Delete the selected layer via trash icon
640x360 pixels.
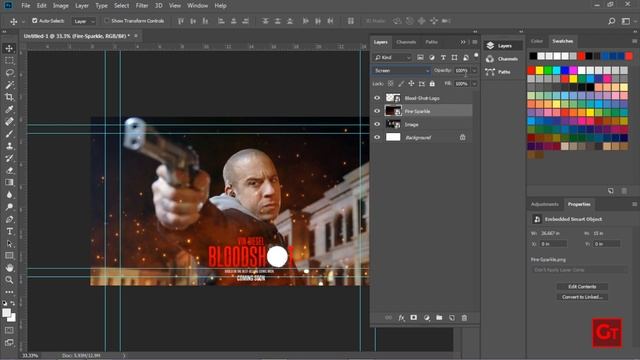[x=464, y=318]
